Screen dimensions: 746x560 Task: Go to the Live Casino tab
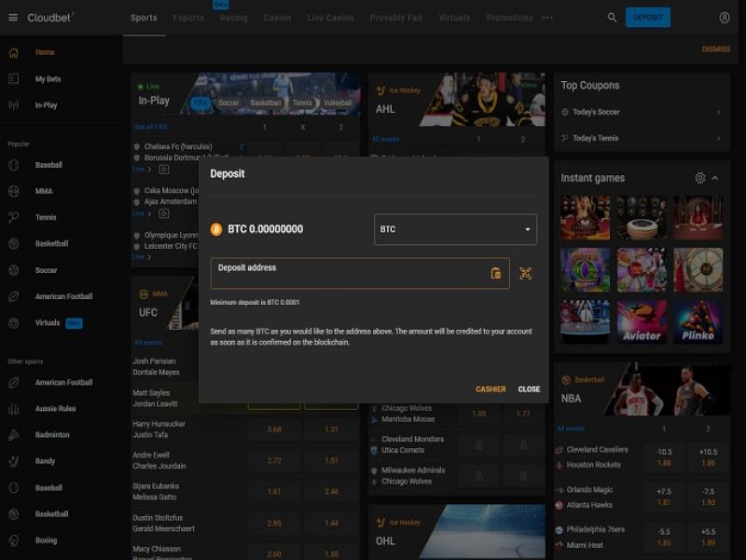330,18
